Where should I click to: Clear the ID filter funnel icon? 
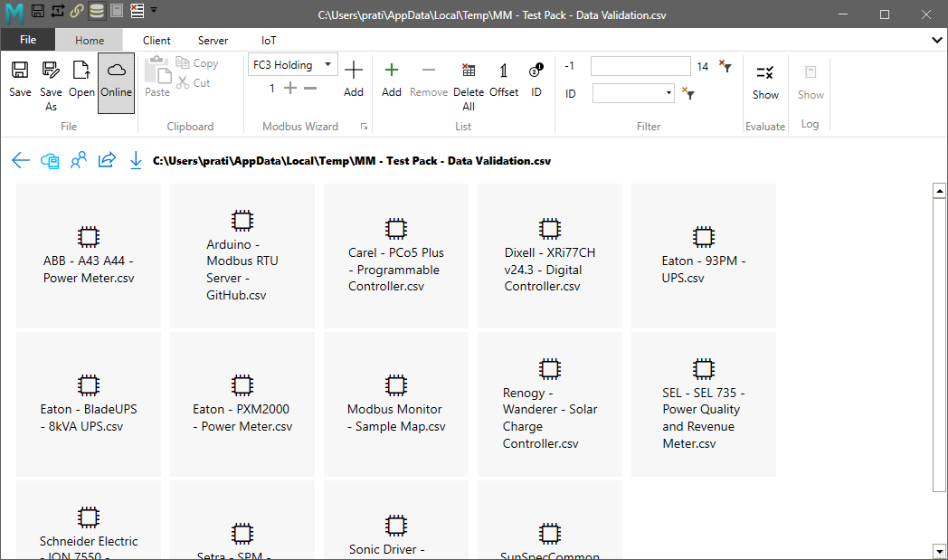[688, 93]
